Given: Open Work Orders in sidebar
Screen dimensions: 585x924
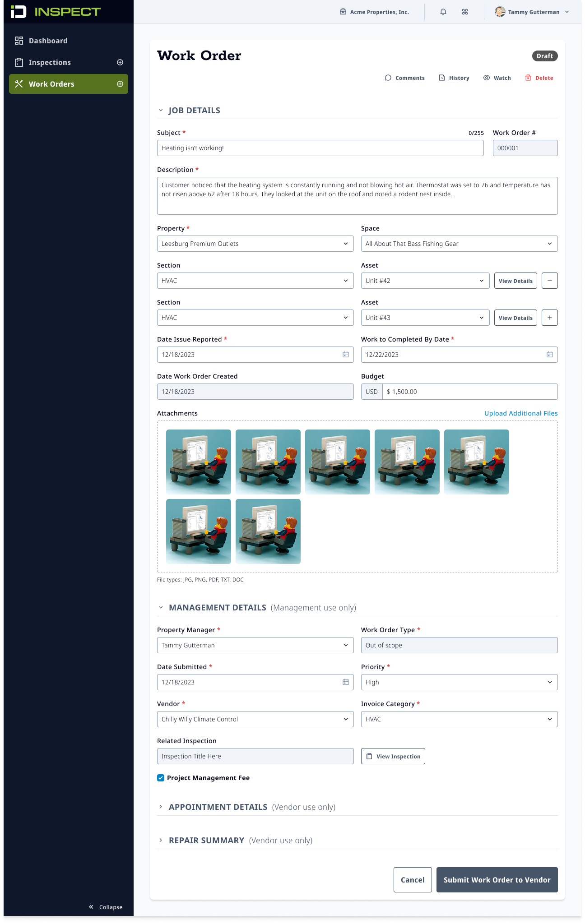Looking at the screenshot, I should tap(69, 84).
